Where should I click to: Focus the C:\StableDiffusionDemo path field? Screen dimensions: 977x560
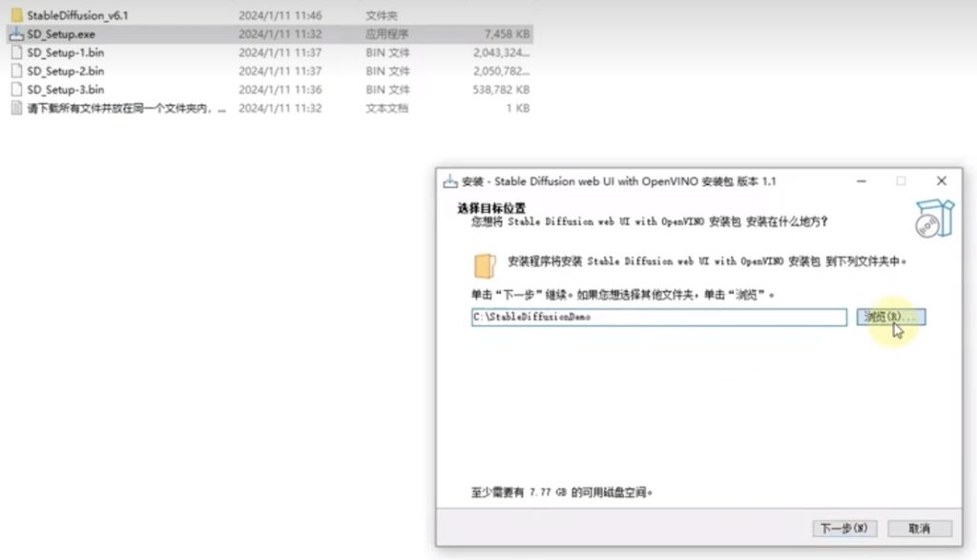[x=659, y=317]
